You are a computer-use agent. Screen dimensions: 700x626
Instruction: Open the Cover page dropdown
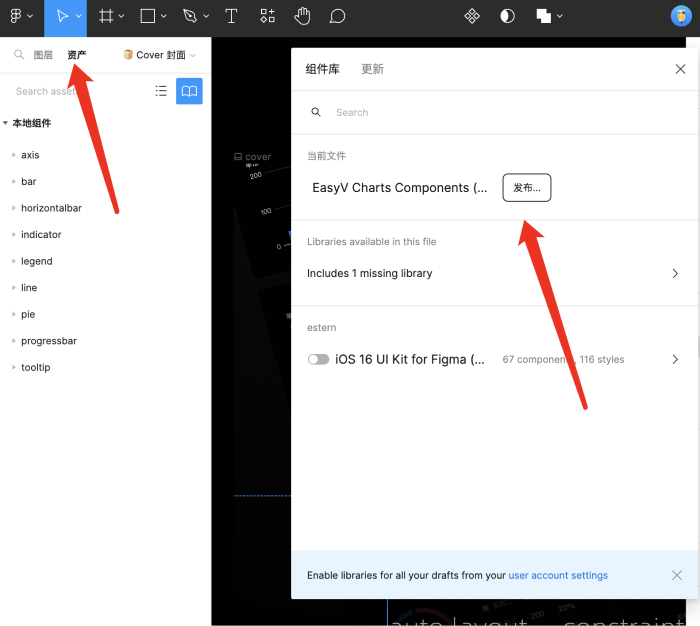(160, 55)
